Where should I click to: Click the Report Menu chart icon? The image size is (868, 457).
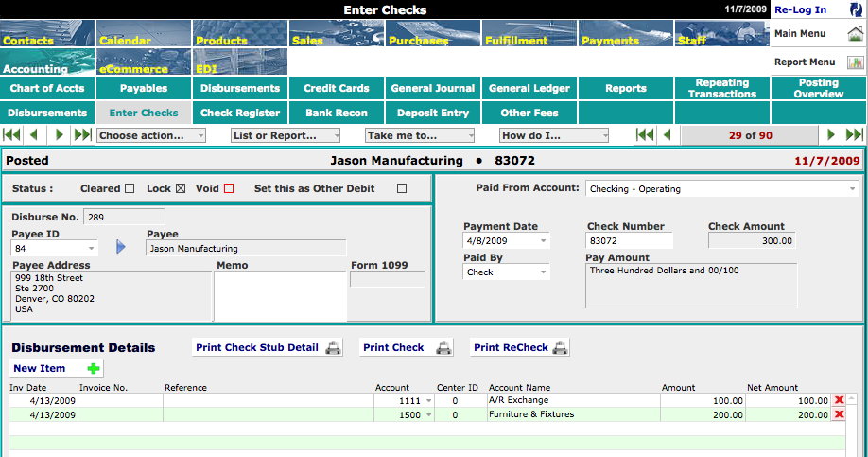point(856,62)
